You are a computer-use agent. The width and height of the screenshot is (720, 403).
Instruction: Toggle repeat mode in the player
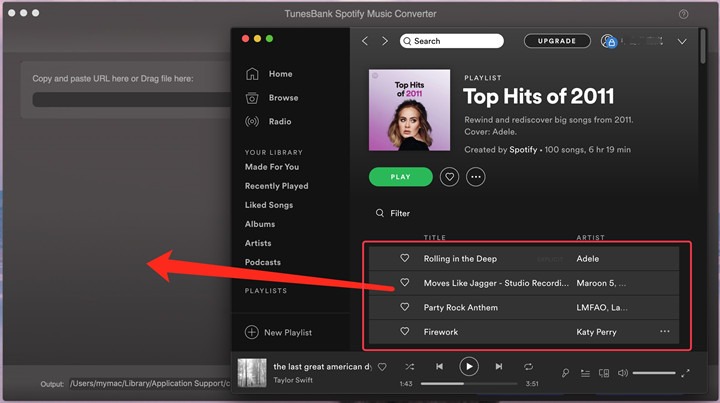[x=528, y=367]
